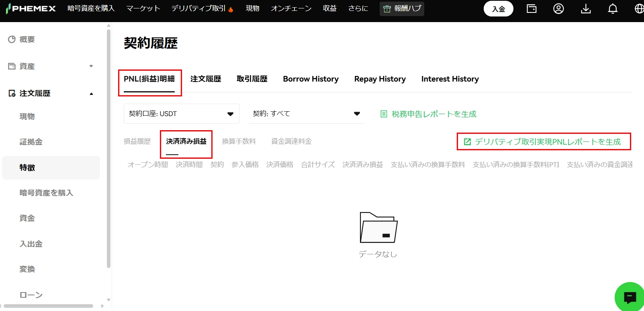The image size is (644, 311).
Task: Select ローン in sidebar
Action: point(31,295)
